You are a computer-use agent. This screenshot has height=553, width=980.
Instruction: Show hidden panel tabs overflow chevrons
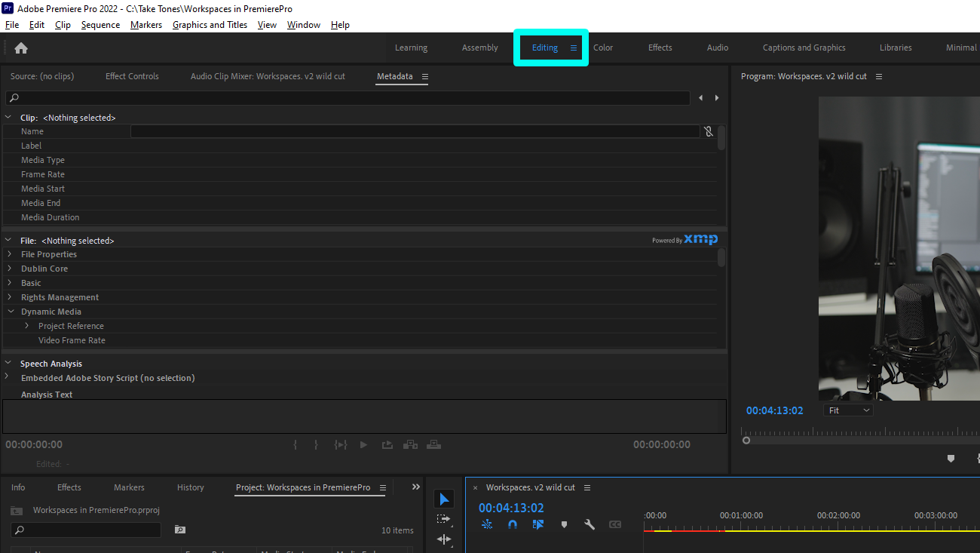(415, 487)
